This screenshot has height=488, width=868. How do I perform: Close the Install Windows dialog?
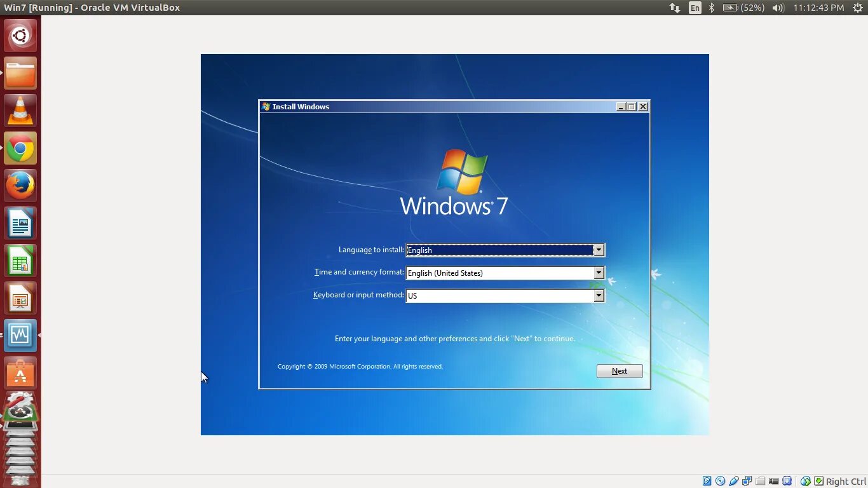(x=643, y=107)
